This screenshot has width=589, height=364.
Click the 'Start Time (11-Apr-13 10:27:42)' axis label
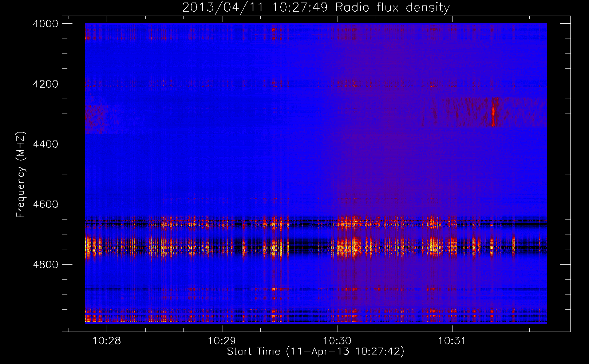[316, 351]
